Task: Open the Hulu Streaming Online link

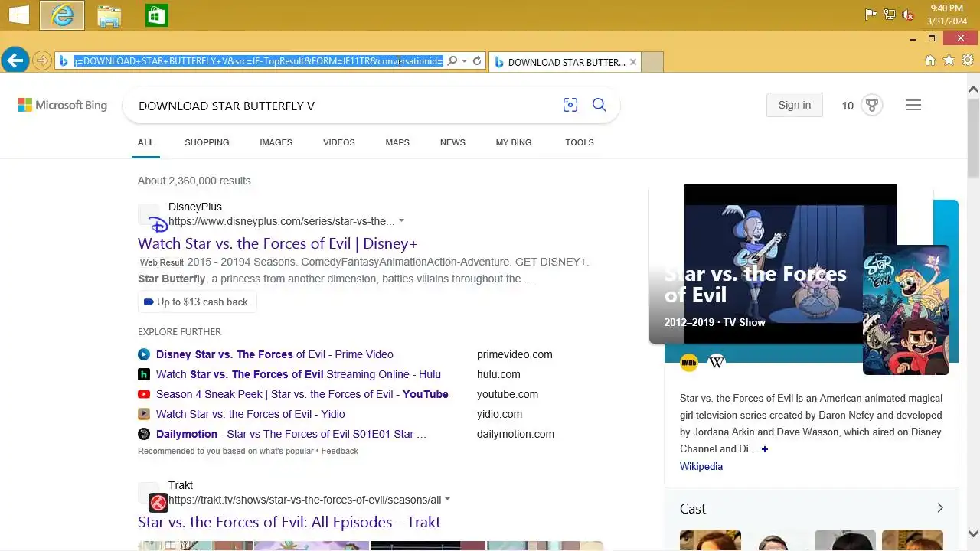Action: (x=299, y=374)
